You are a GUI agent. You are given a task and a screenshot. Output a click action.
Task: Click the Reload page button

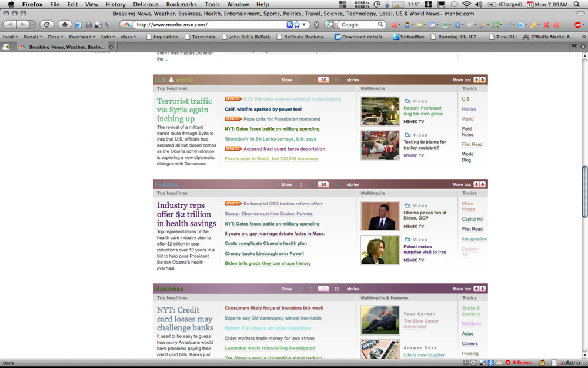point(47,24)
